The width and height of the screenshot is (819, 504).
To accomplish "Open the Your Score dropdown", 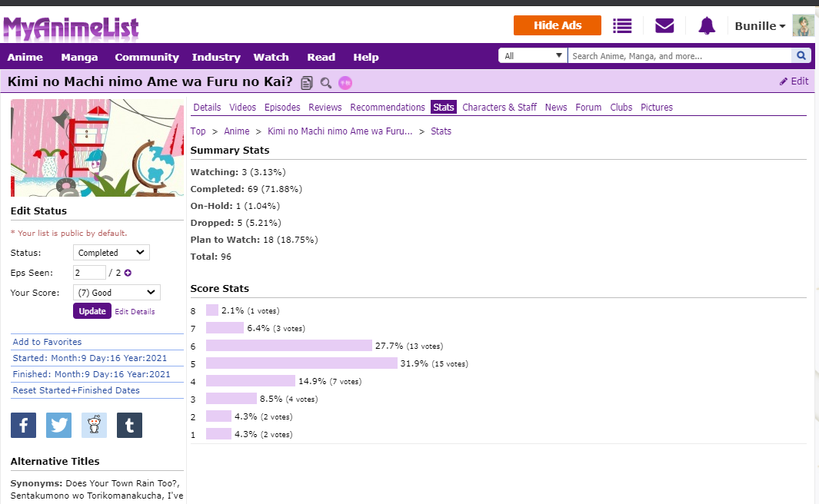I will (x=116, y=293).
